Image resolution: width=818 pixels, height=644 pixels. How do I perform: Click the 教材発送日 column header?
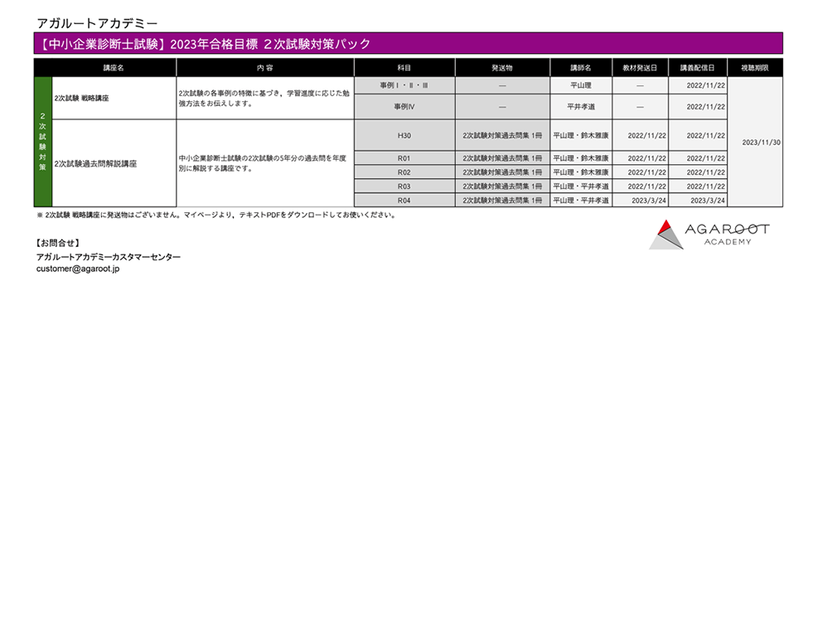pos(640,67)
